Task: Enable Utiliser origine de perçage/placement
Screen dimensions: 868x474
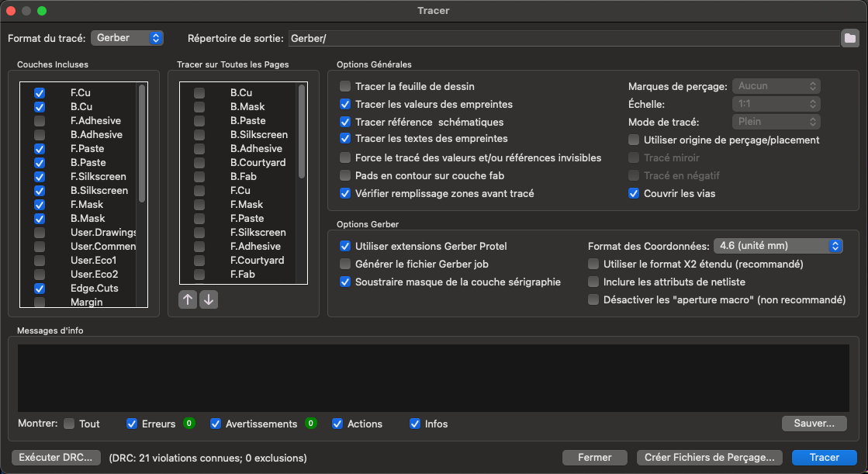Action: pos(634,140)
